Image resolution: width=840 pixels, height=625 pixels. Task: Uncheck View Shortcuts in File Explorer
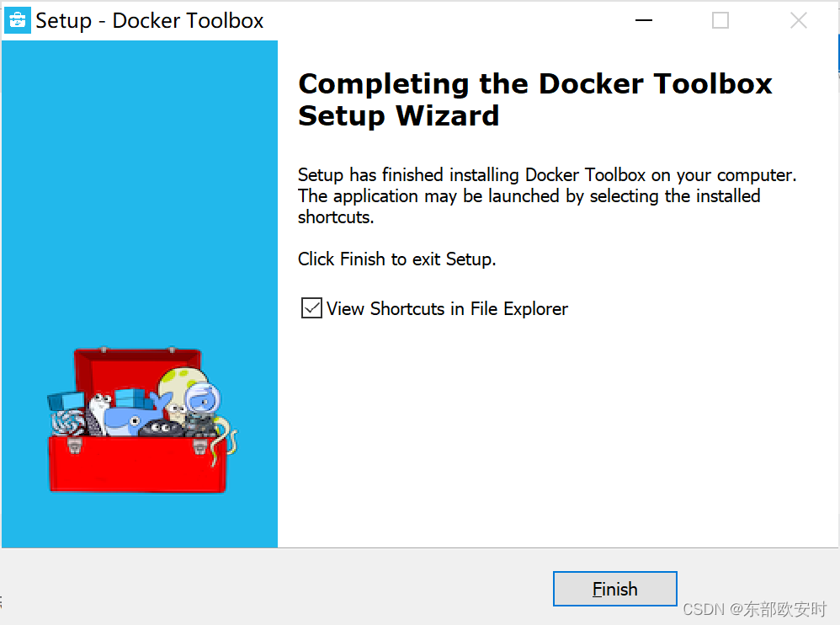(311, 307)
